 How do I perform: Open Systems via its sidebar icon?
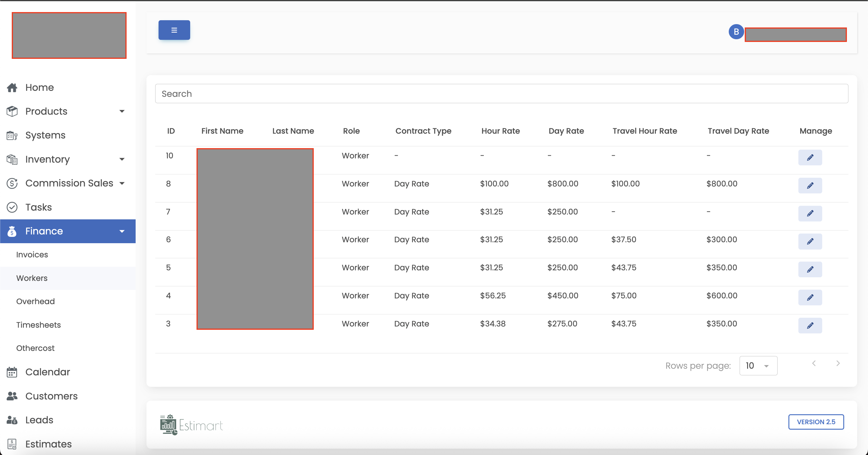(x=12, y=135)
